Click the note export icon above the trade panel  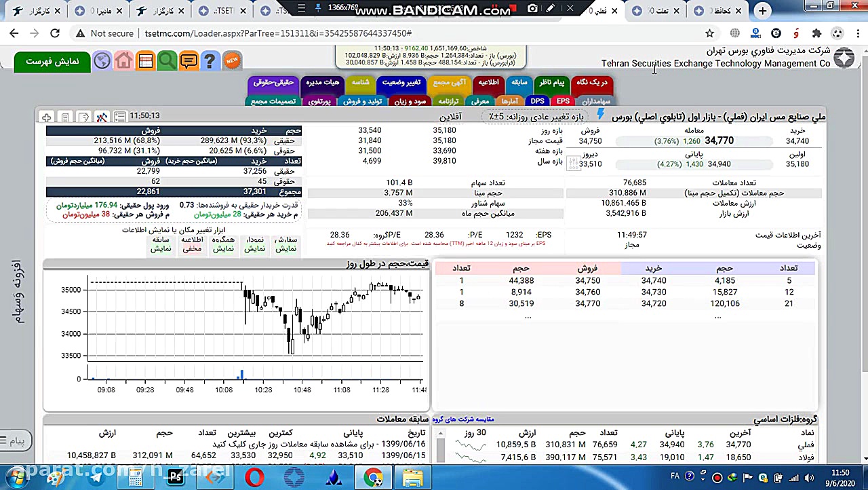[x=83, y=117]
